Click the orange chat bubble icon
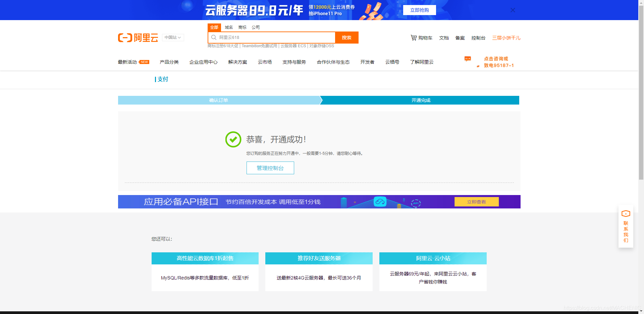644x314 pixels. click(468, 59)
